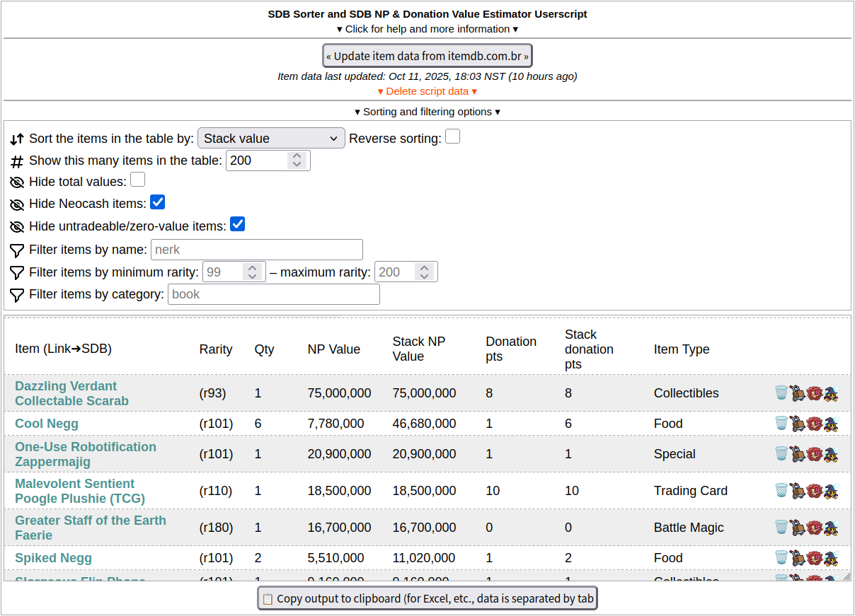This screenshot has height=616, width=855.
Task: Click the trash can icon for Dazzling Verdant Scarab
Action: 781,393
